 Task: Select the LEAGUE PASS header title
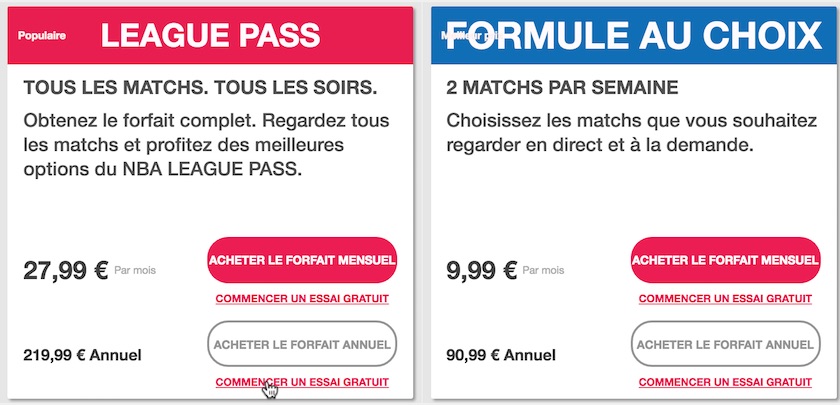pyautogui.click(x=210, y=36)
